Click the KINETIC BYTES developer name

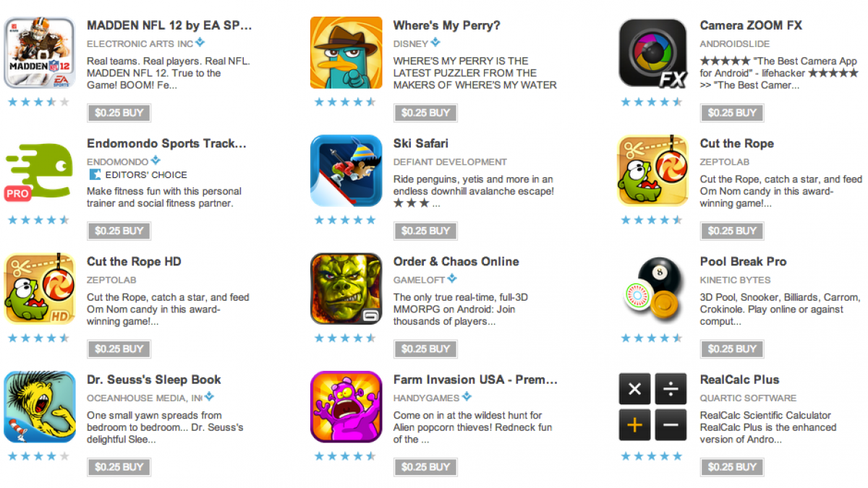point(735,280)
